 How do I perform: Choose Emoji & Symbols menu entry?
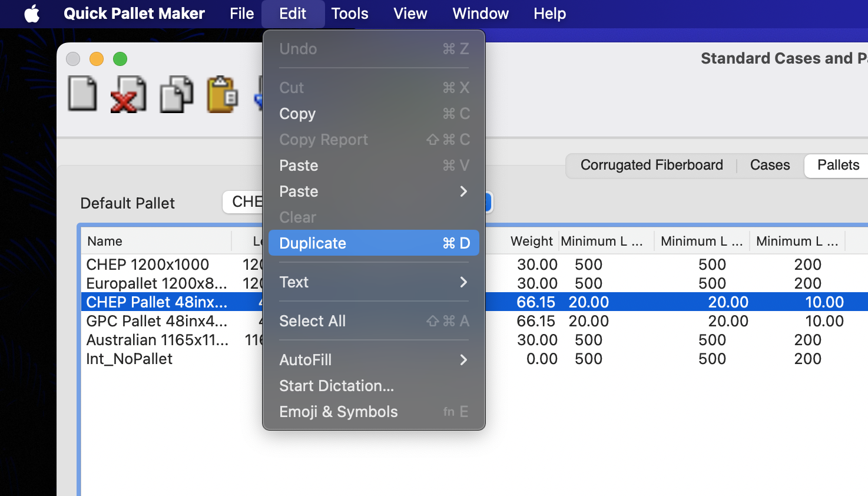pos(374,412)
